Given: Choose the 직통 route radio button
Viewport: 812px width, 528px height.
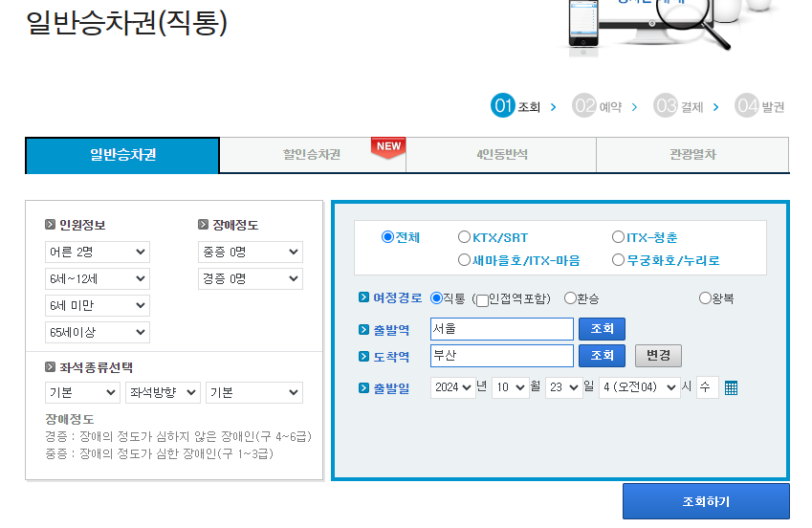Looking at the screenshot, I should click(436, 297).
